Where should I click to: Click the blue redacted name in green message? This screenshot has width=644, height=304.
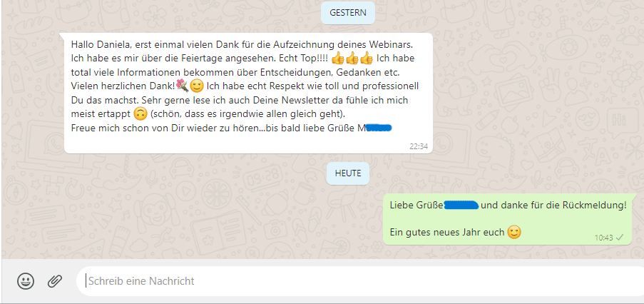pyautogui.click(x=461, y=205)
